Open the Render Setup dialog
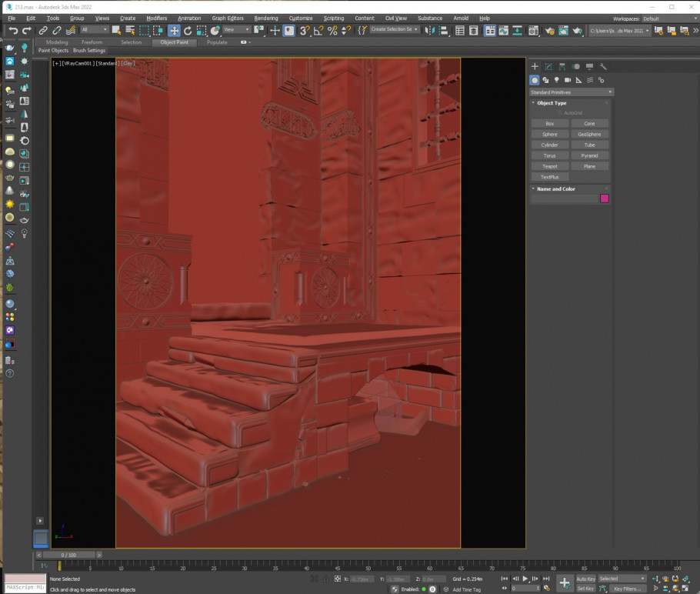 (x=549, y=30)
